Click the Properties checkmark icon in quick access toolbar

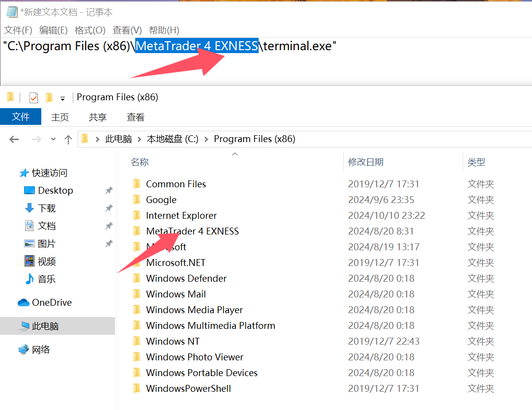pyautogui.click(x=33, y=98)
